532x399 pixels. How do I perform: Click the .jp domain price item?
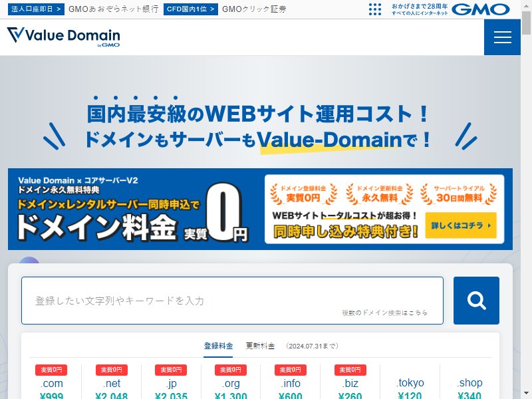[171, 382]
